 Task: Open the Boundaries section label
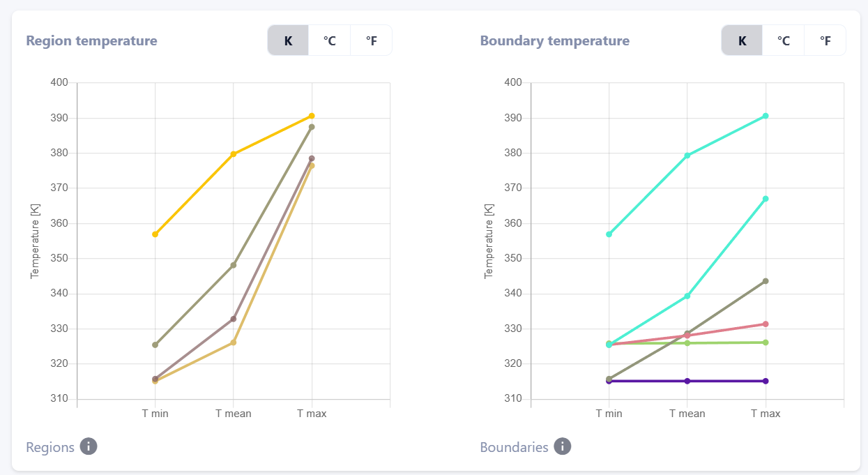tap(514, 447)
